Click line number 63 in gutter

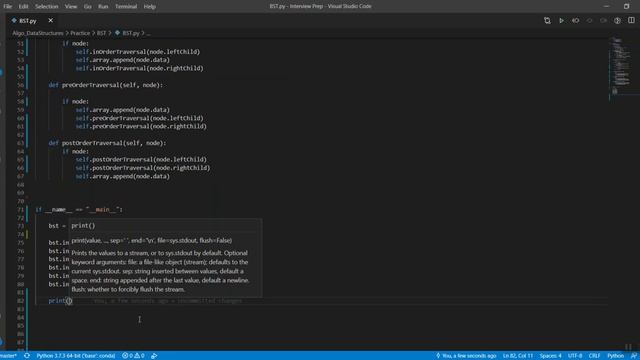pyautogui.click(x=20, y=143)
